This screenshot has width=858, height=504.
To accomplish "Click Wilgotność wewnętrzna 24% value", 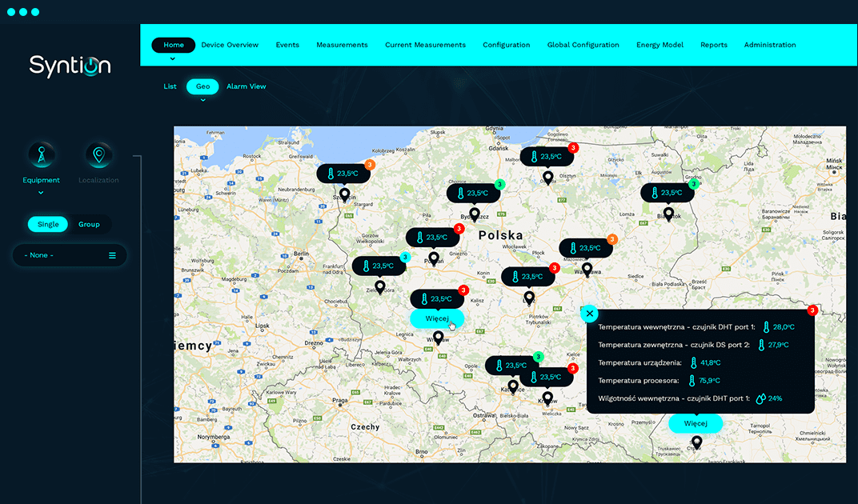I will [775, 398].
